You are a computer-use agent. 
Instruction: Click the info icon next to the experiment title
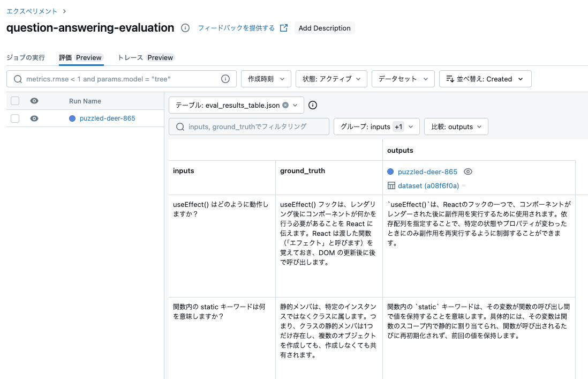(185, 28)
